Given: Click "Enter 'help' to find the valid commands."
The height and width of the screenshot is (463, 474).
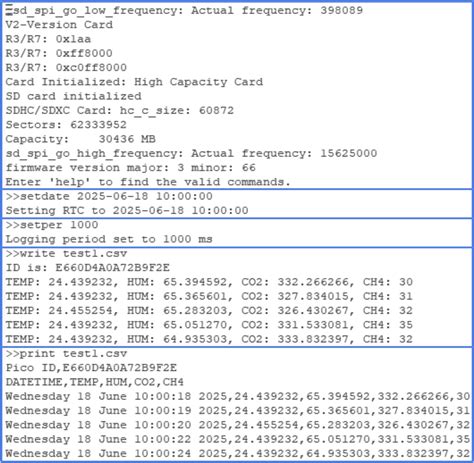Looking at the screenshot, I should click(148, 182).
